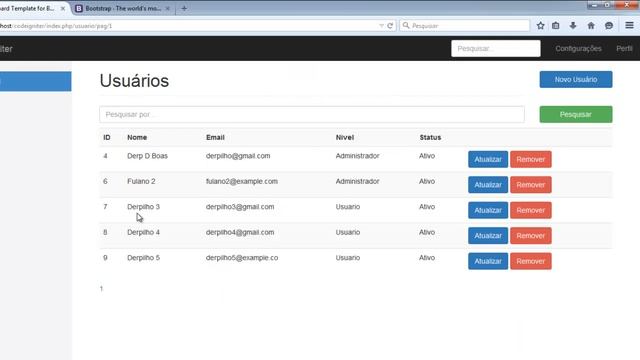This screenshot has height=360, width=640.
Task: Click the magnifier icon in browser search box
Action: point(406,25)
